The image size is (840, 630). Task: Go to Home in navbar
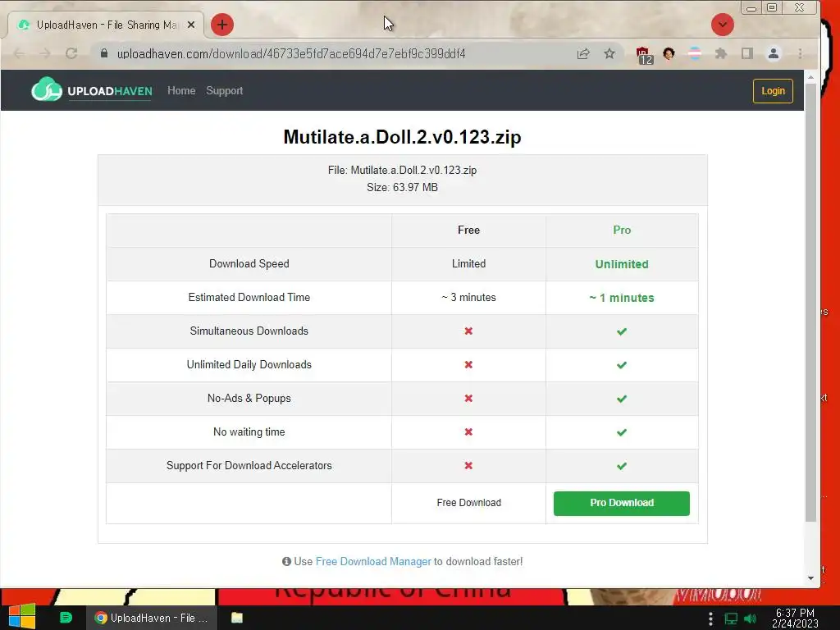pos(181,90)
